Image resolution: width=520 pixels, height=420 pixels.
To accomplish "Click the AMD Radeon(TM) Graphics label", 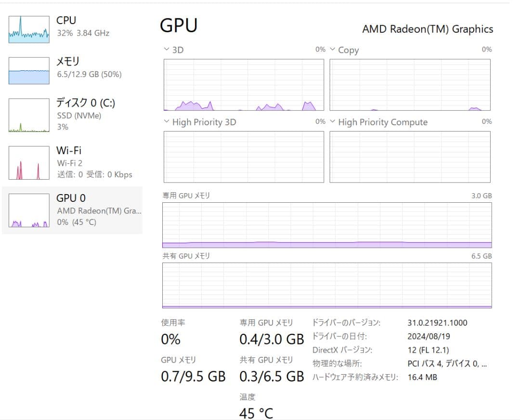I will [428, 29].
